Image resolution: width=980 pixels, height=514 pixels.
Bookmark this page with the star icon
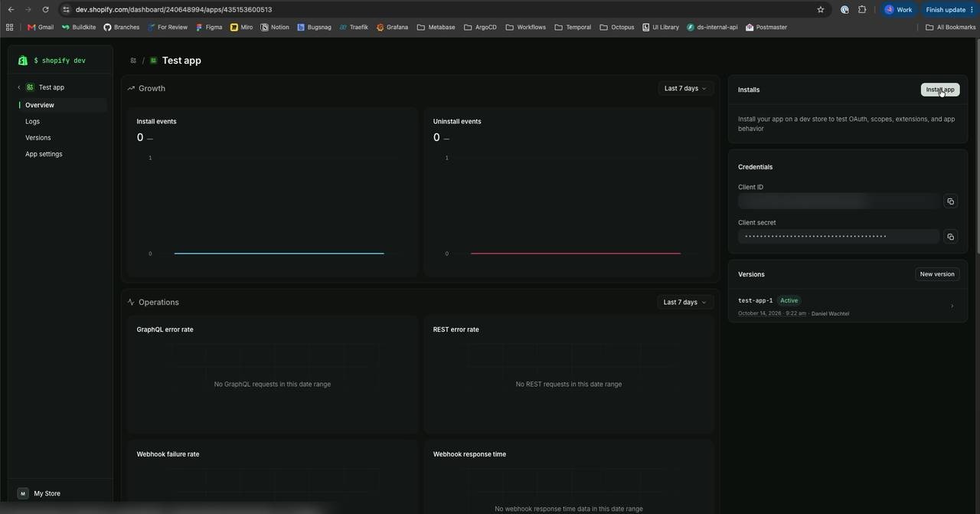(821, 10)
